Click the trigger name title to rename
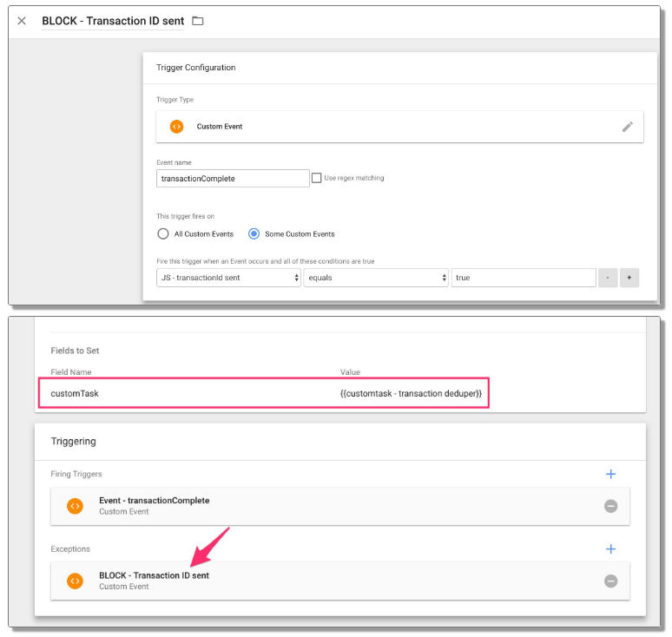The image size is (672, 637). click(113, 21)
